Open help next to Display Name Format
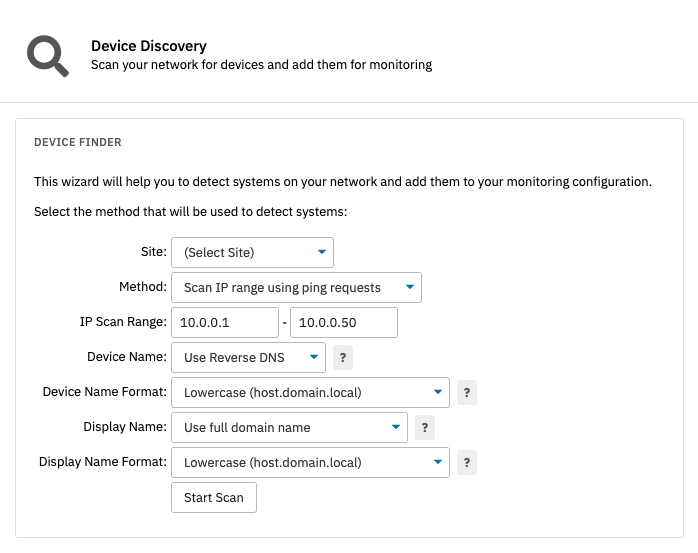Image resolution: width=698 pixels, height=553 pixels. click(466, 463)
